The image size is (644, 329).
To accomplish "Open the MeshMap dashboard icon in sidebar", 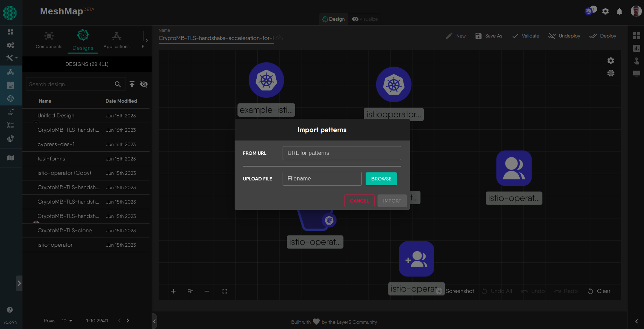I will [x=11, y=32].
